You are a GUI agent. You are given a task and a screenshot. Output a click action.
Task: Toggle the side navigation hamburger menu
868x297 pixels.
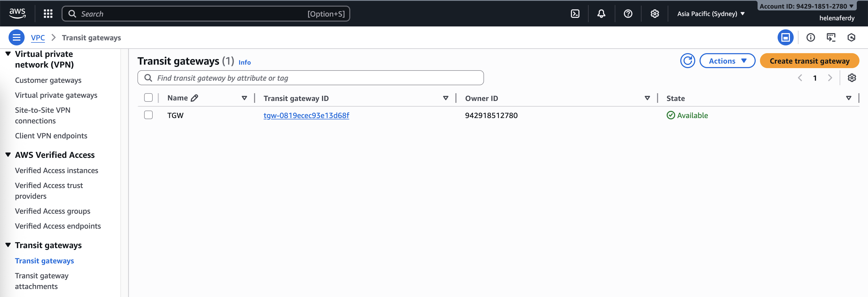tap(16, 37)
